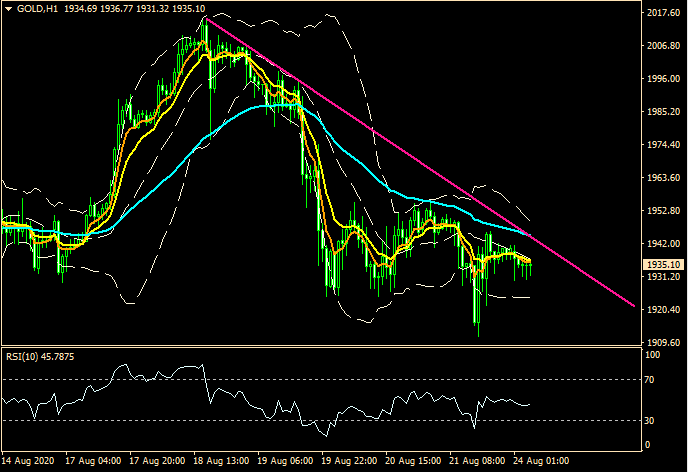Viewport: 689px width, 472px height.
Task: Click the small triangle beside GOLD,H1
Action: (x=8, y=9)
